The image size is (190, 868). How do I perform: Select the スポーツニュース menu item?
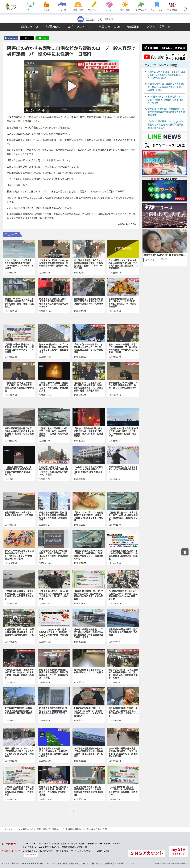click(x=79, y=27)
